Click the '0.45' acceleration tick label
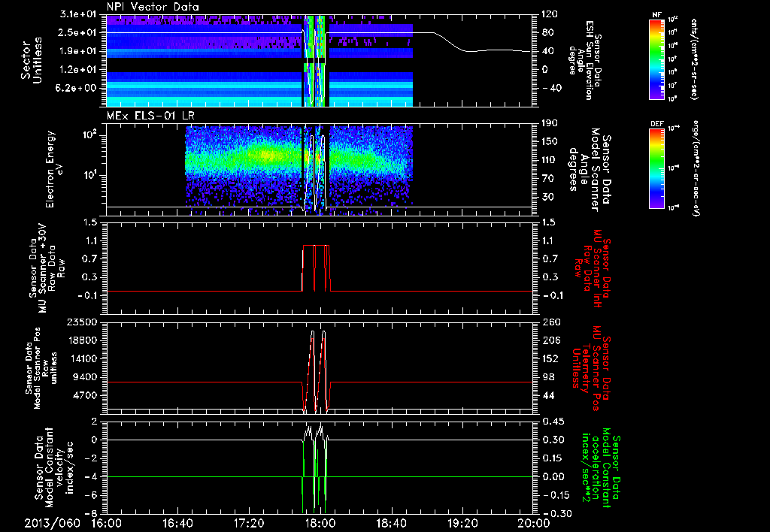 (553, 421)
